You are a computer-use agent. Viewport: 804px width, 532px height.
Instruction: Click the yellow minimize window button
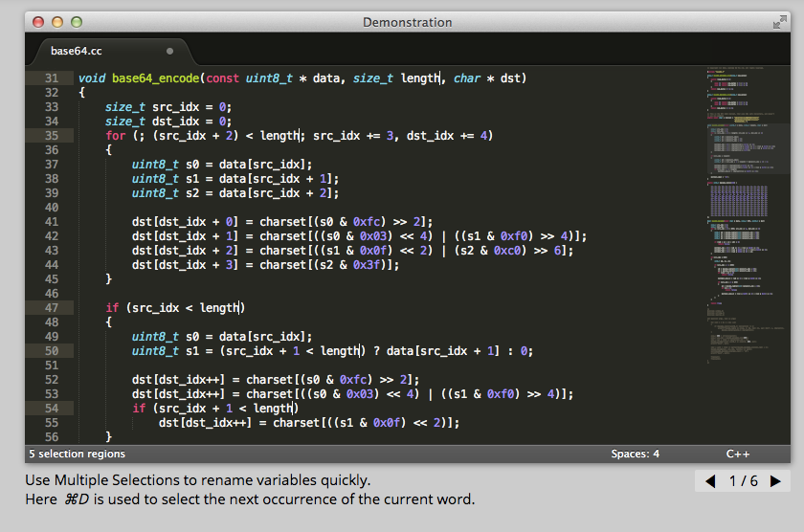click(57, 21)
